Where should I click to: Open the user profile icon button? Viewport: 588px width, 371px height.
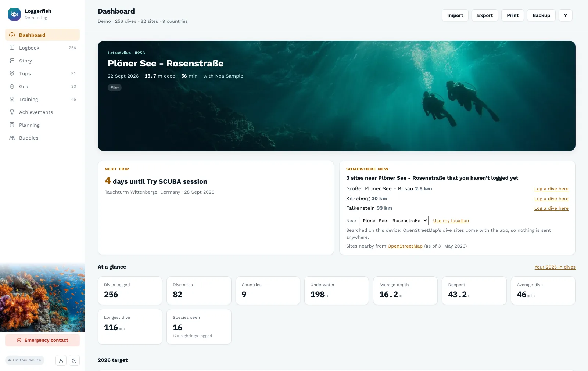coord(61,360)
